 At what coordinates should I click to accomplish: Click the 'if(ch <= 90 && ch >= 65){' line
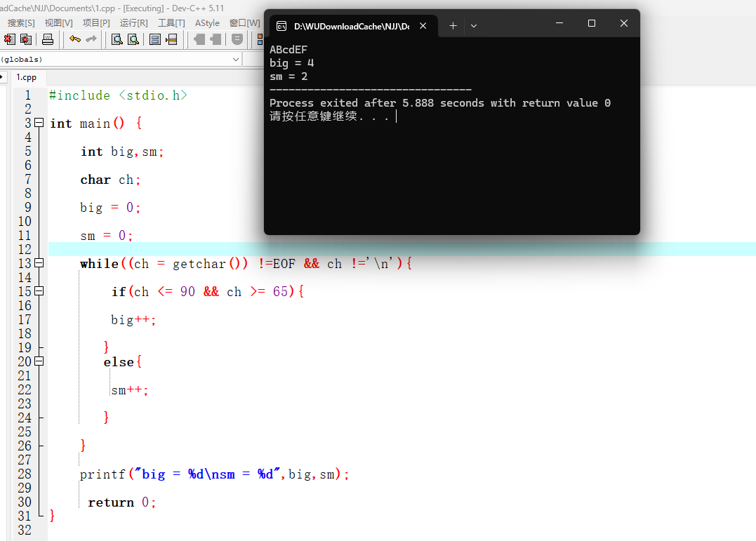[x=208, y=292]
